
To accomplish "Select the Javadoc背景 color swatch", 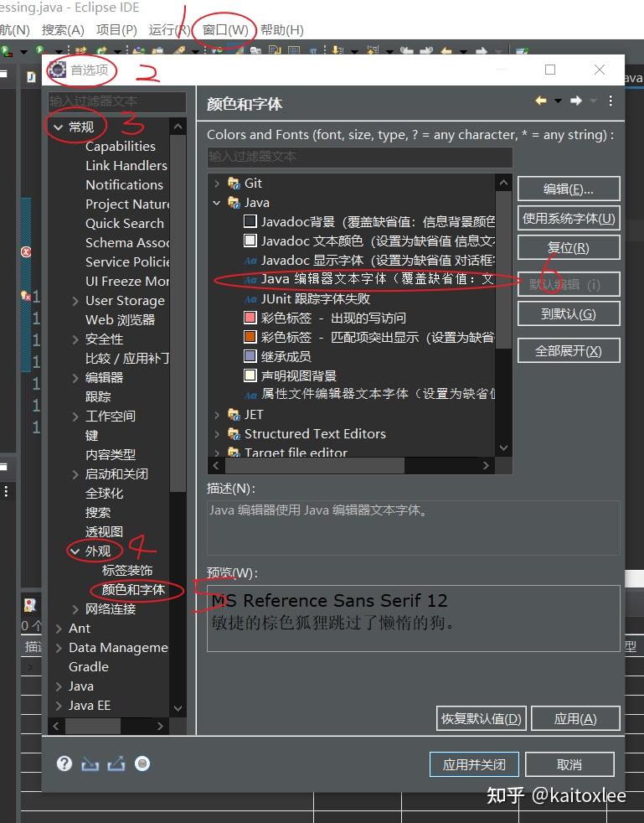I will [250, 221].
